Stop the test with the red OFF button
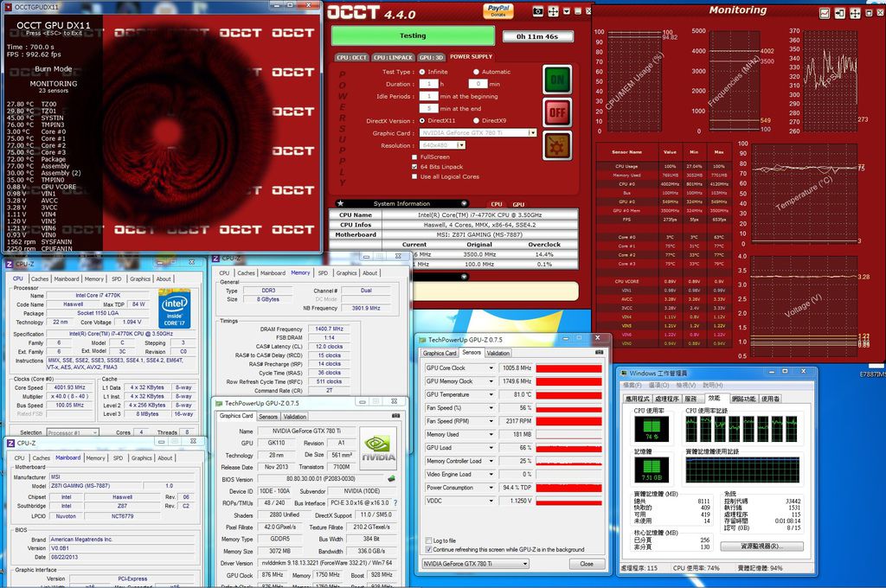 pos(557,112)
